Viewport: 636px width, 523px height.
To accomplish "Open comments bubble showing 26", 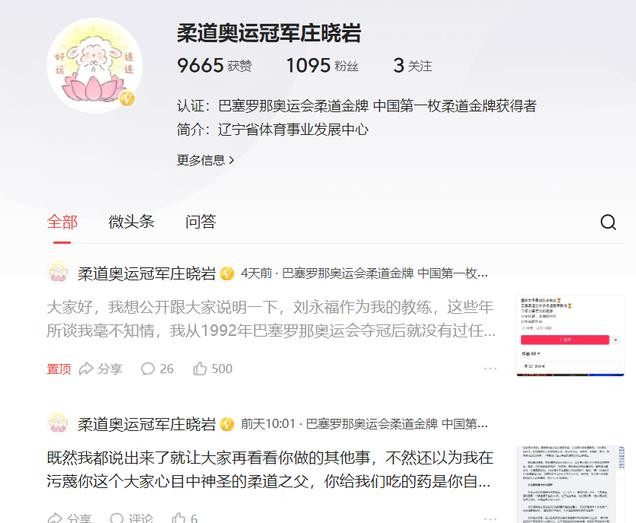I will point(157,368).
